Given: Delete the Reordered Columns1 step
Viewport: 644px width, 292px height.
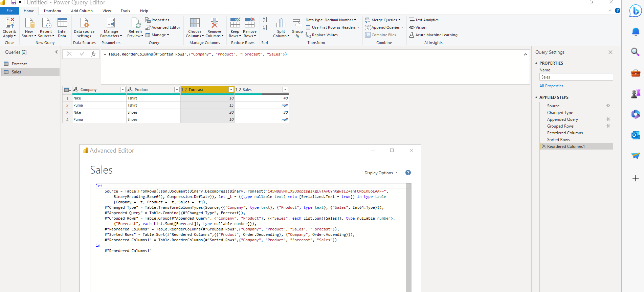Looking at the screenshot, I should tap(543, 146).
